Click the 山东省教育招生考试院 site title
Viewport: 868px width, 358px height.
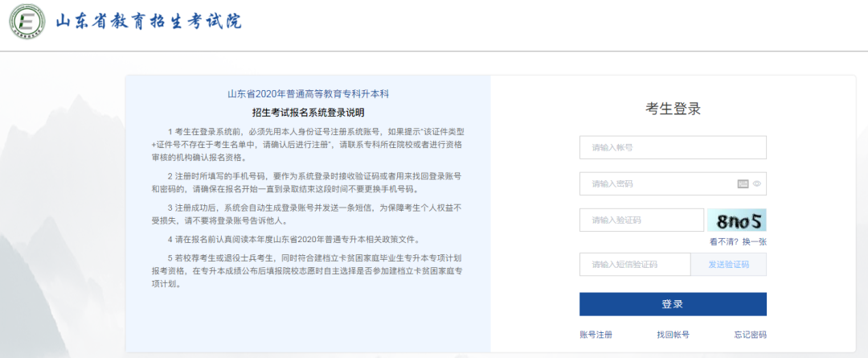(x=148, y=22)
